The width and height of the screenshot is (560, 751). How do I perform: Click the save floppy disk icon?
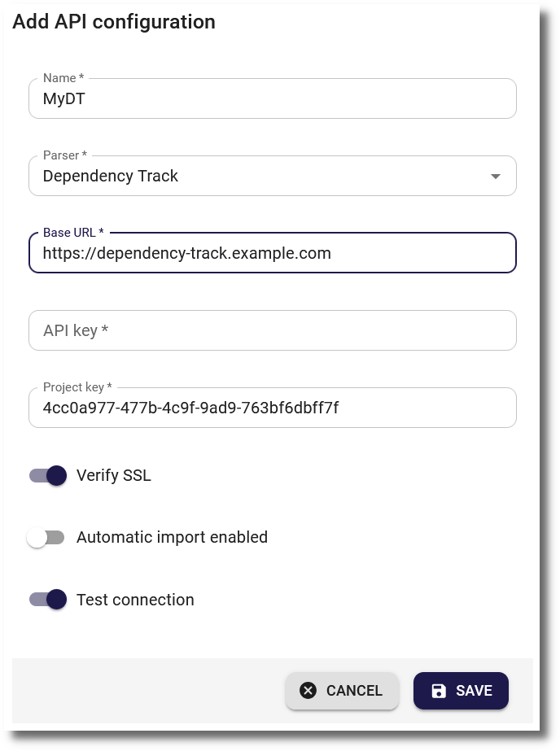point(439,690)
